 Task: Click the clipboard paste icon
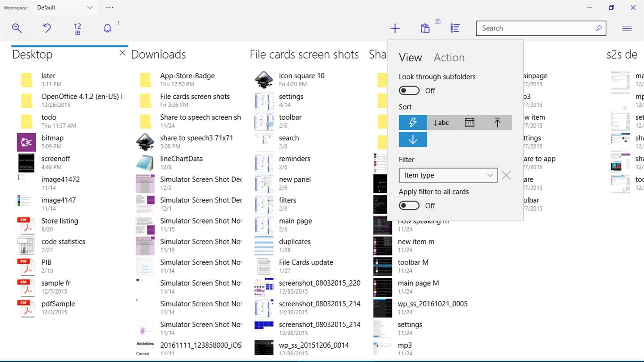[425, 29]
